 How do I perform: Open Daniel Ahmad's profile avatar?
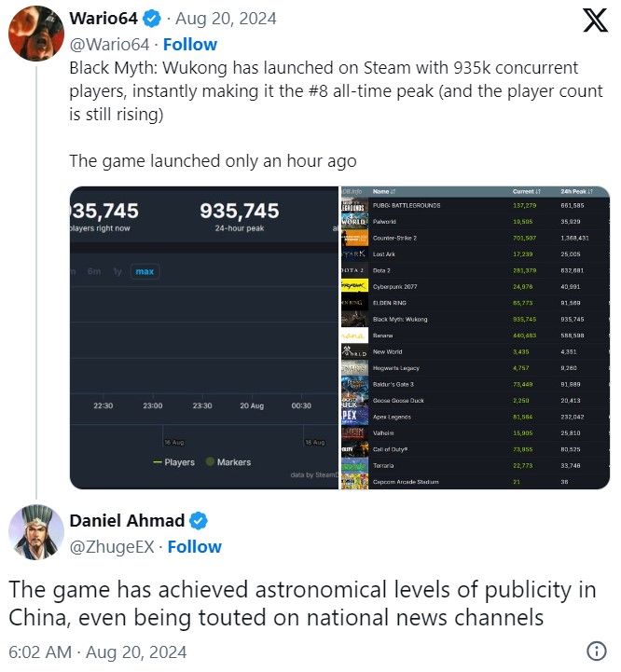click(x=35, y=533)
